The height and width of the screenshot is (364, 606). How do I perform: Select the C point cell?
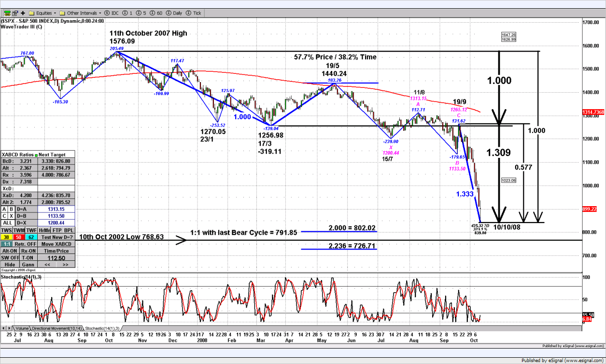4,216
